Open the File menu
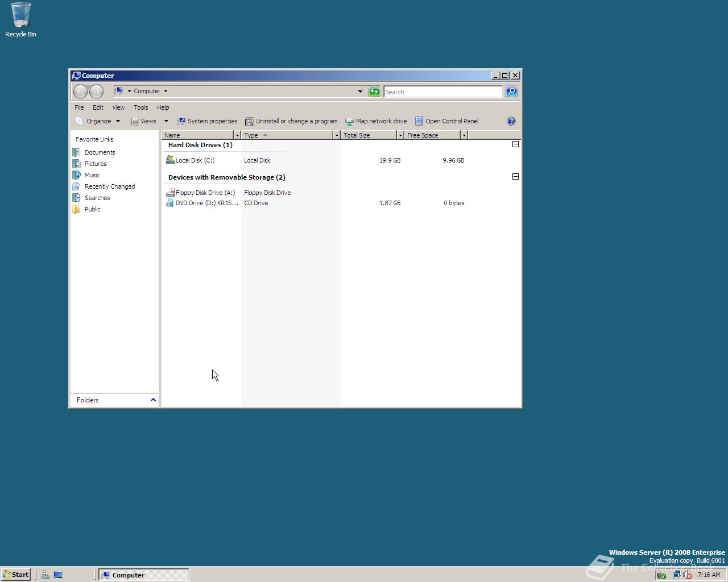728x582 pixels. click(79, 107)
